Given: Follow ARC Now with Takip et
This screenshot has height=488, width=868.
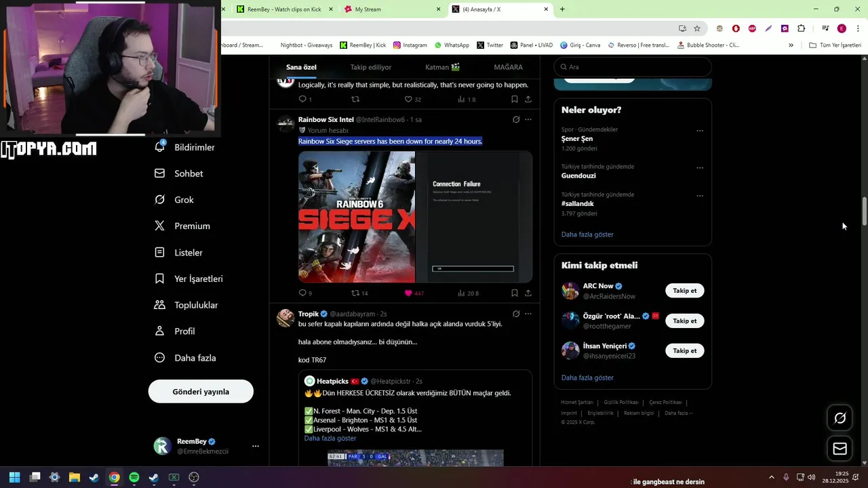Looking at the screenshot, I should pyautogui.click(x=684, y=291).
